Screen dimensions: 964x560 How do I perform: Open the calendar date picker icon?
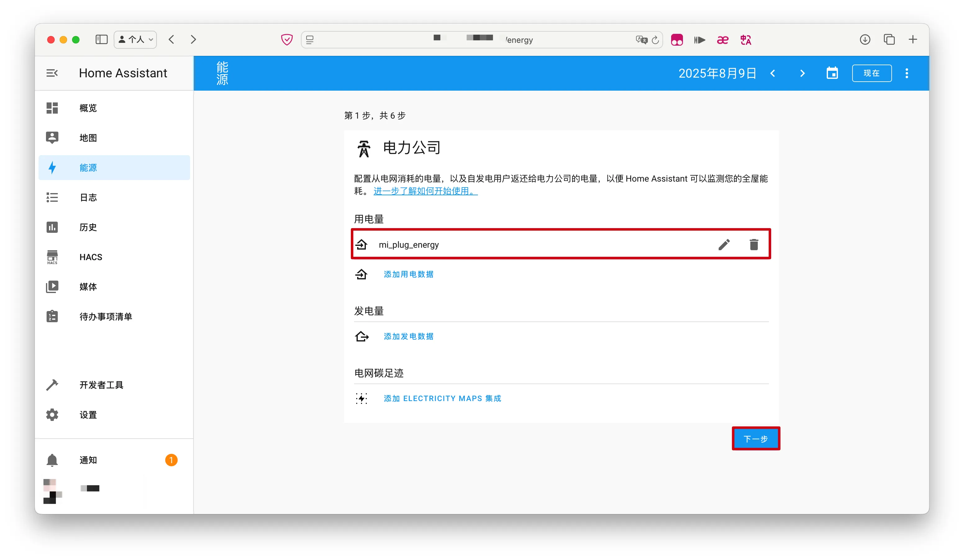pos(832,73)
